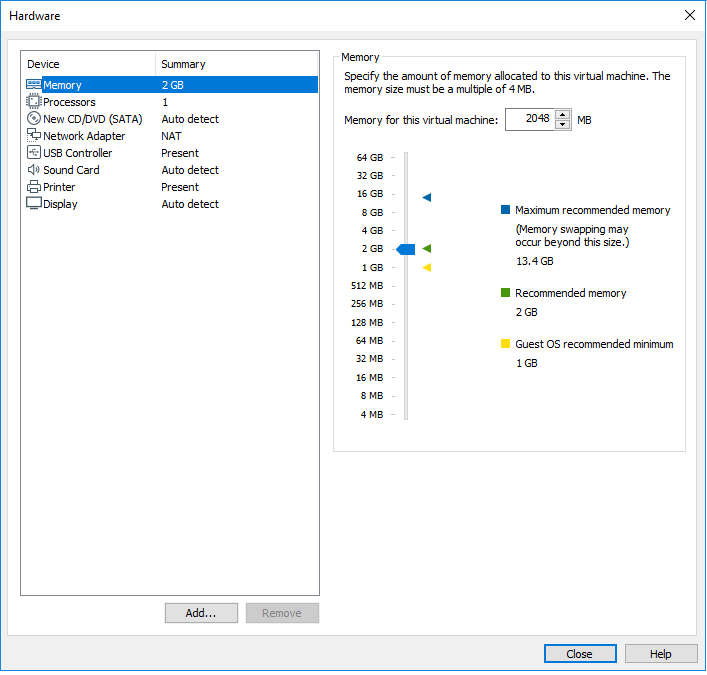Image resolution: width=707 pixels, height=675 pixels.
Task: Click the 32 MB scale label
Action: click(369, 359)
